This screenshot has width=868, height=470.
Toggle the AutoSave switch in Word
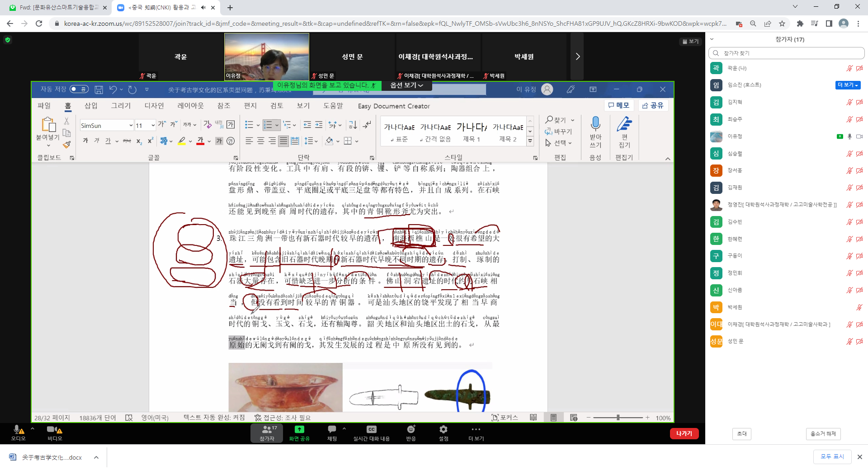pos(79,89)
